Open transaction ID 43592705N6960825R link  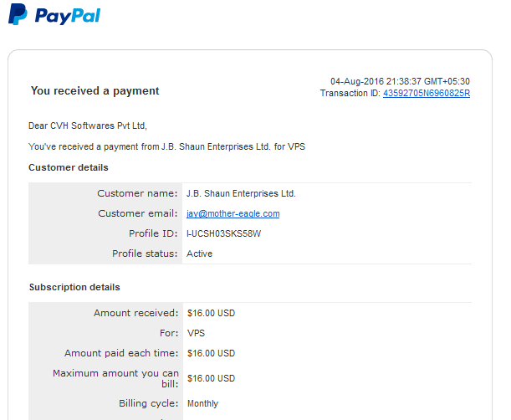[427, 93]
